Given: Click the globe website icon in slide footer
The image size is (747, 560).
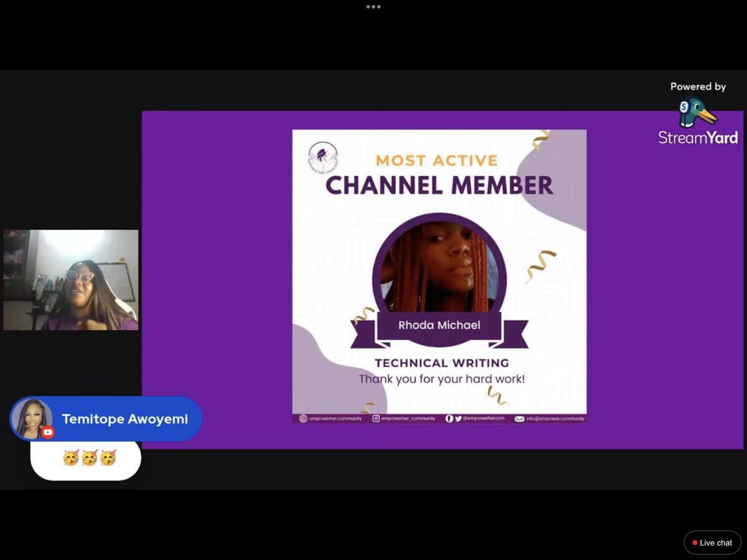Looking at the screenshot, I should click(x=303, y=419).
